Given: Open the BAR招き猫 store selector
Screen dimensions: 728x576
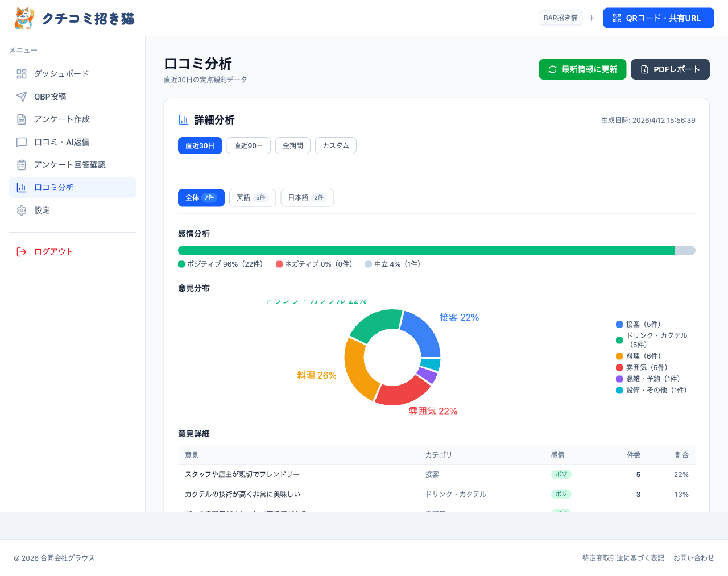Looking at the screenshot, I should 560,18.
